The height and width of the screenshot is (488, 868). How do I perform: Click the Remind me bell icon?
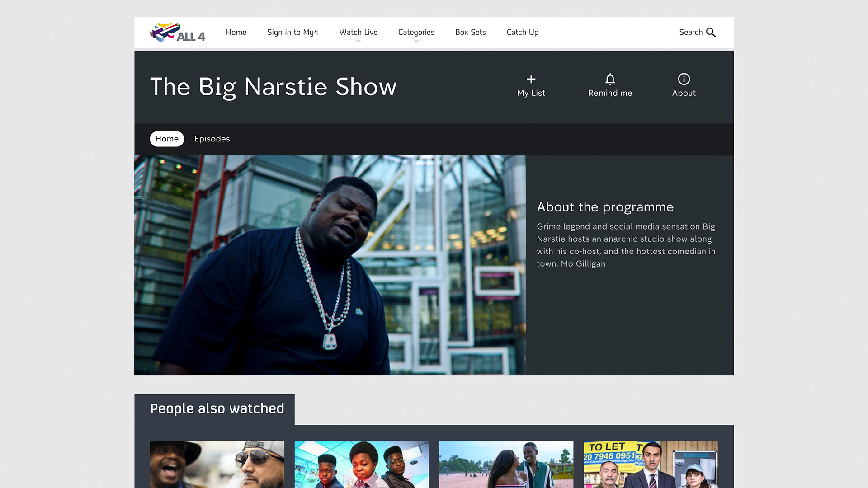pyautogui.click(x=610, y=79)
